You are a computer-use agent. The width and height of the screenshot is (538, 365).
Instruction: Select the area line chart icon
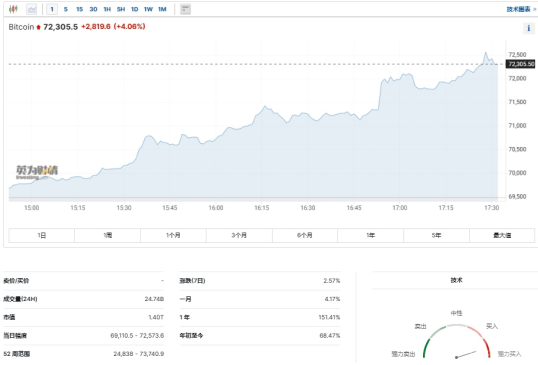tap(32, 9)
